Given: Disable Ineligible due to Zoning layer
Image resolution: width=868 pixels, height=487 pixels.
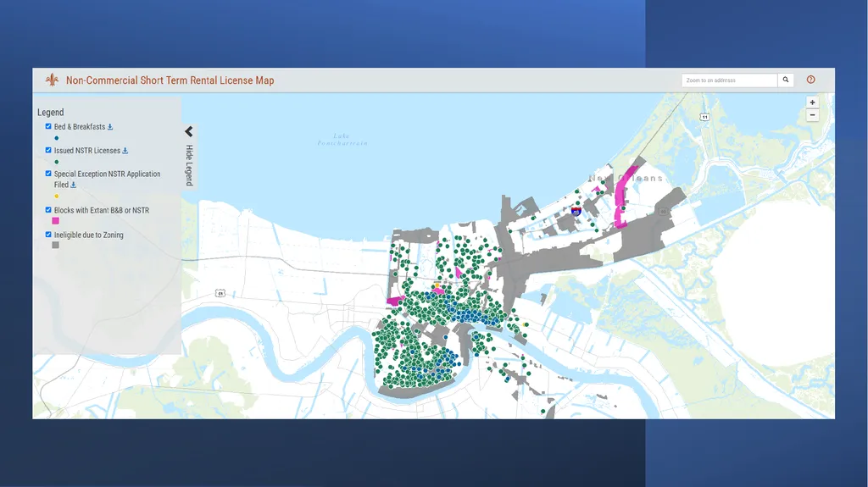Looking at the screenshot, I should pyautogui.click(x=48, y=234).
